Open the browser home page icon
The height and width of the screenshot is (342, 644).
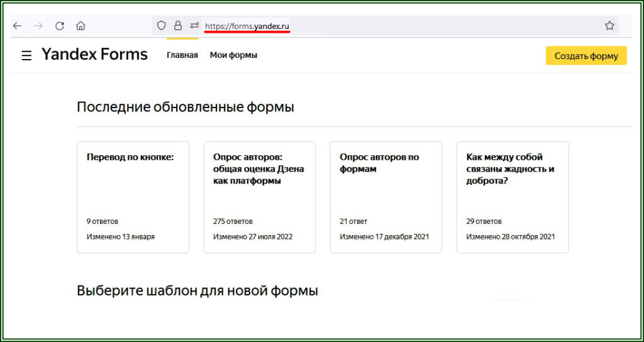[x=80, y=26]
